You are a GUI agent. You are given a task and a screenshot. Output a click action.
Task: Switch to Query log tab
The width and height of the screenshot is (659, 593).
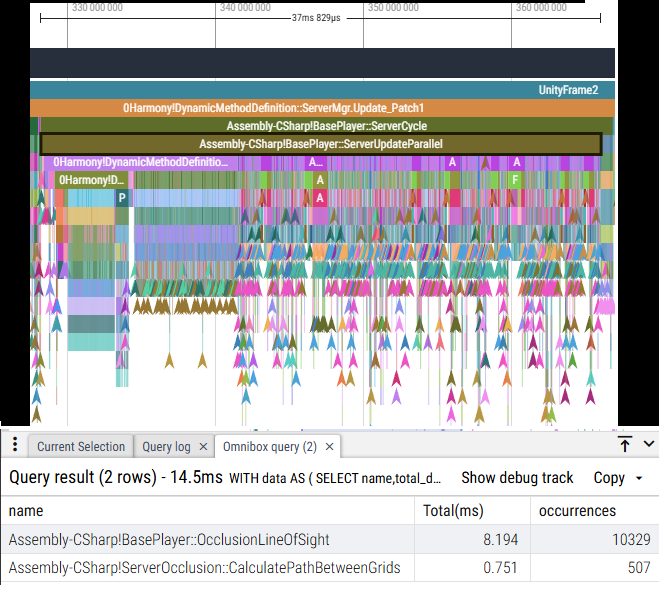pos(166,446)
